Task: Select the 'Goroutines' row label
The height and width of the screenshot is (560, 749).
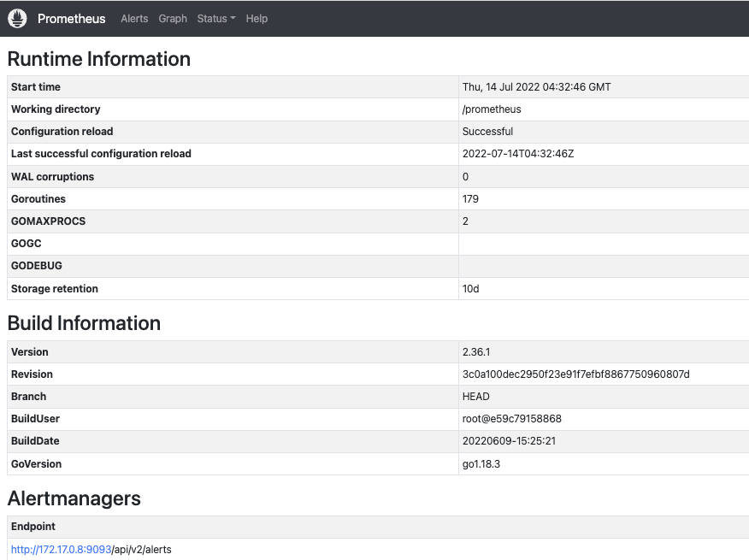Action: point(38,199)
